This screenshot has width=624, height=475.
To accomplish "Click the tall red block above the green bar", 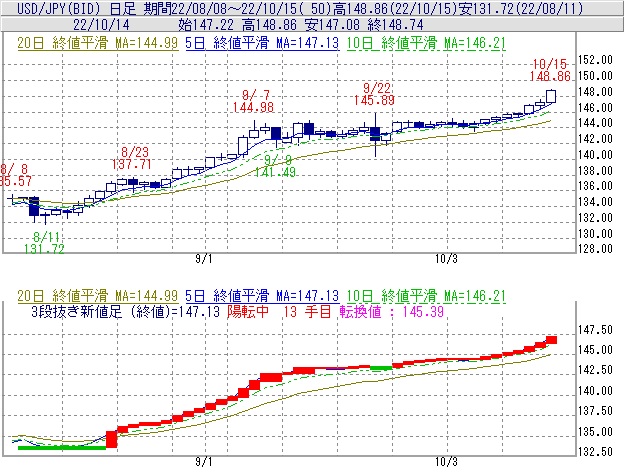I will [111, 439].
